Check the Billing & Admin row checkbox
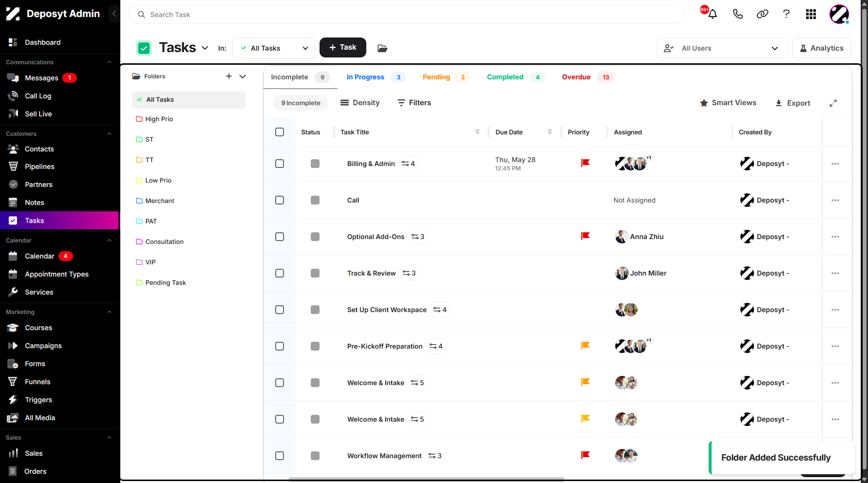The image size is (868, 483). click(x=280, y=164)
